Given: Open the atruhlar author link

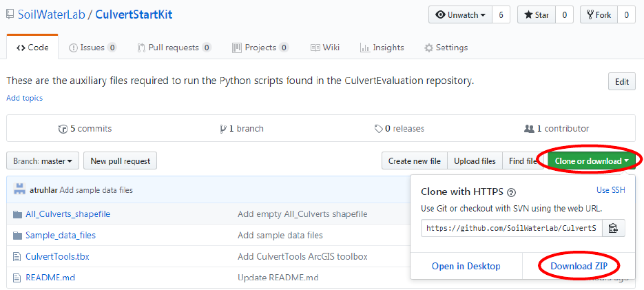Looking at the screenshot, I should 44,190.
